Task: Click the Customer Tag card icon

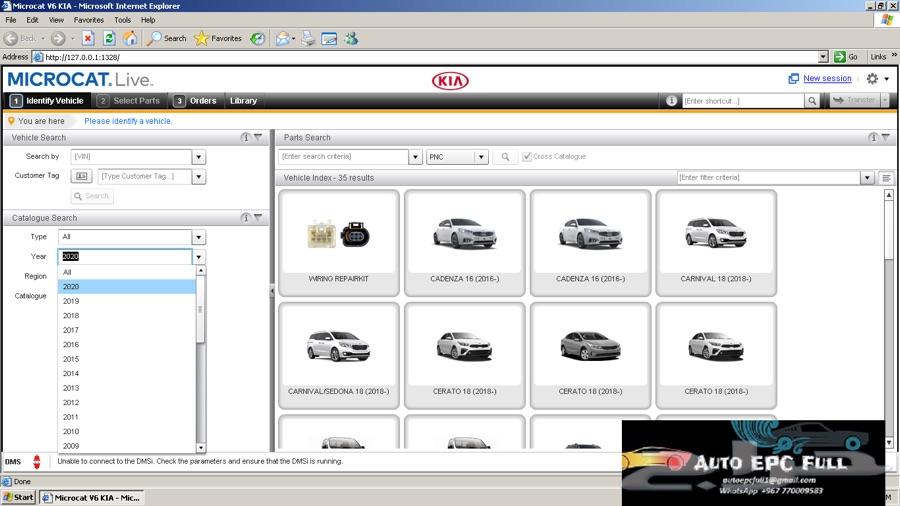Action: [82, 176]
